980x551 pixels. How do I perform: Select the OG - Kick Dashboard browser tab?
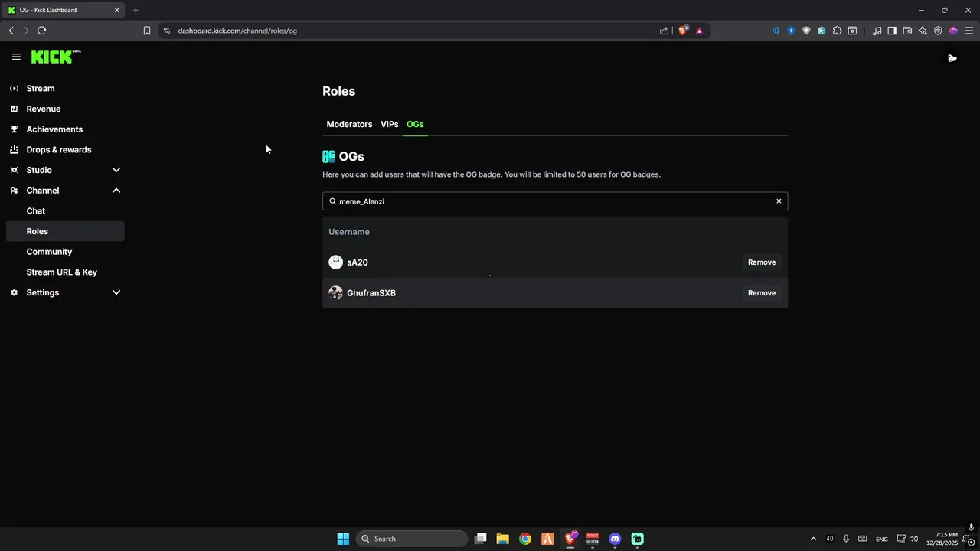tap(64, 10)
